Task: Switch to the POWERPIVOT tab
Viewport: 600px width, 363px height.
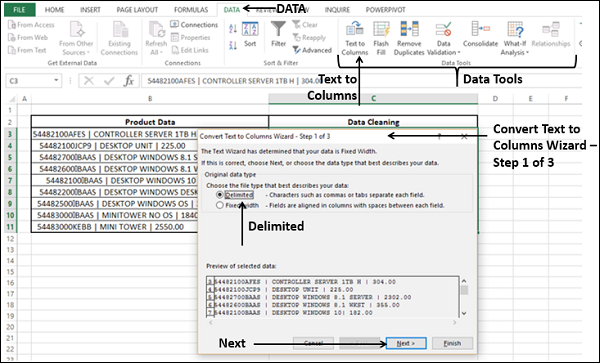Action: (385, 10)
